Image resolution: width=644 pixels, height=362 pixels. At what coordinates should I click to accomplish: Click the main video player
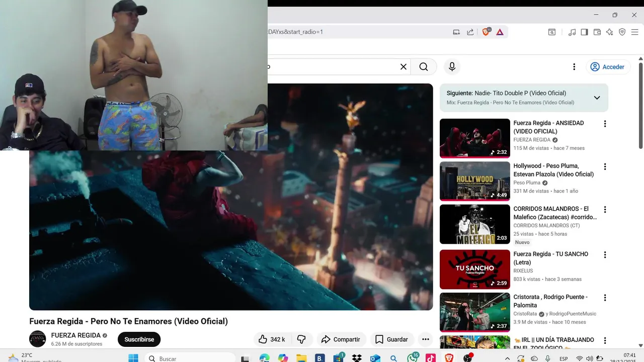(231, 197)
